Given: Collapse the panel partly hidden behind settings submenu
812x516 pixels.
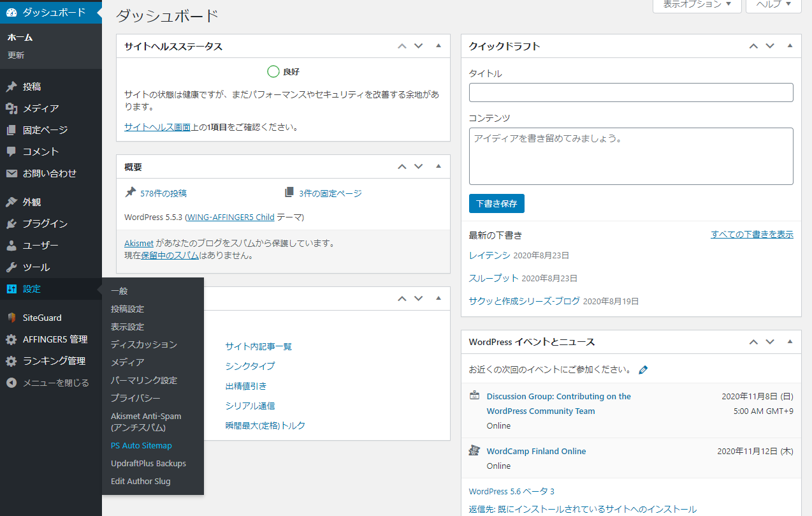Looking at the screenshot, I should click(x=439, y=298).
